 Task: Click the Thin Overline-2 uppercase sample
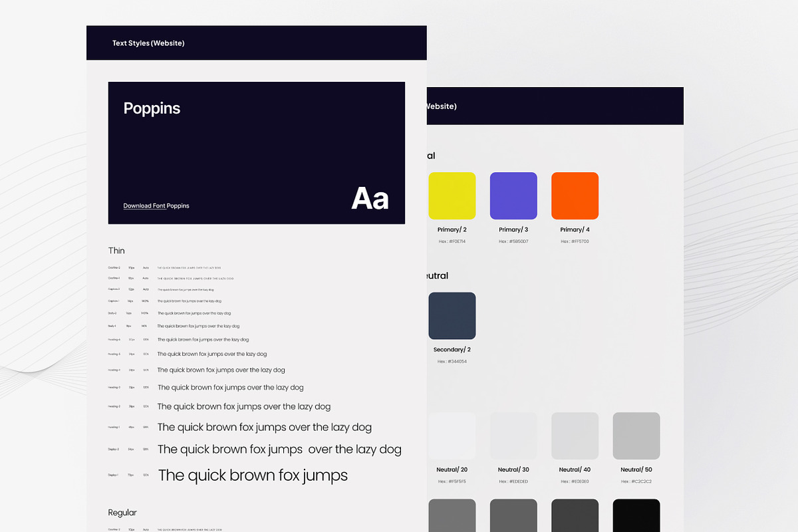190,267
